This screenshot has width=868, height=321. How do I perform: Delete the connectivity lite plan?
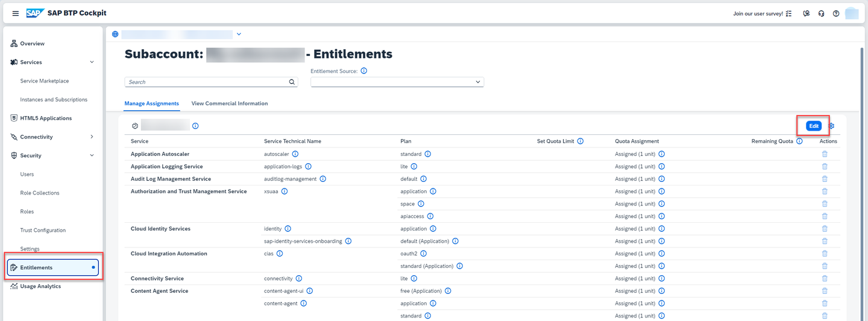coord(825,278)
